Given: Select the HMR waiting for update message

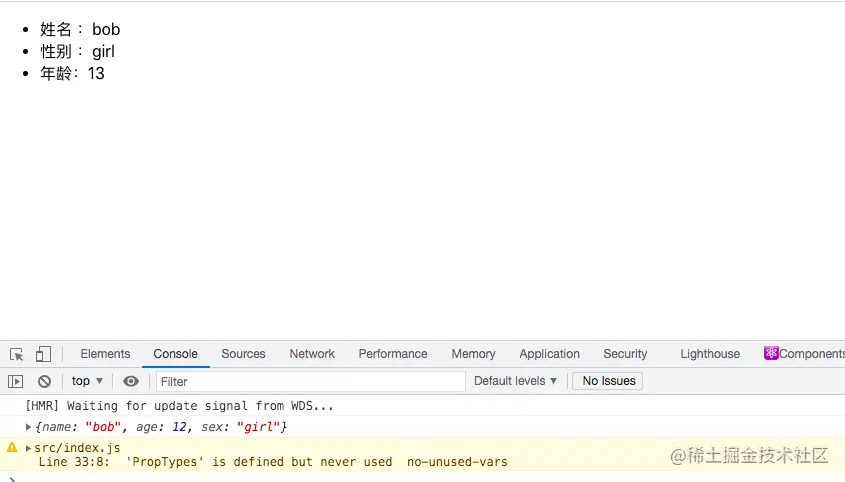Looking at the screenshot, I should pyautogui.click(x=179, y=405).
